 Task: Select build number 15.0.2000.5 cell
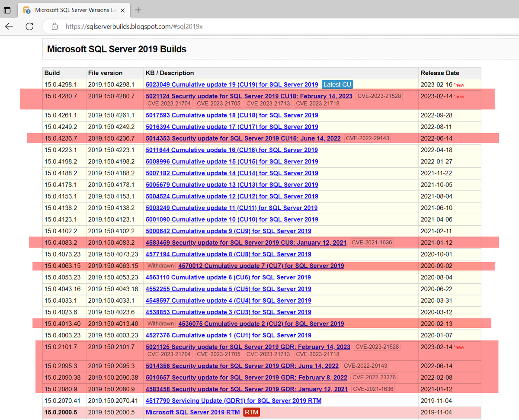click(64, 412)
